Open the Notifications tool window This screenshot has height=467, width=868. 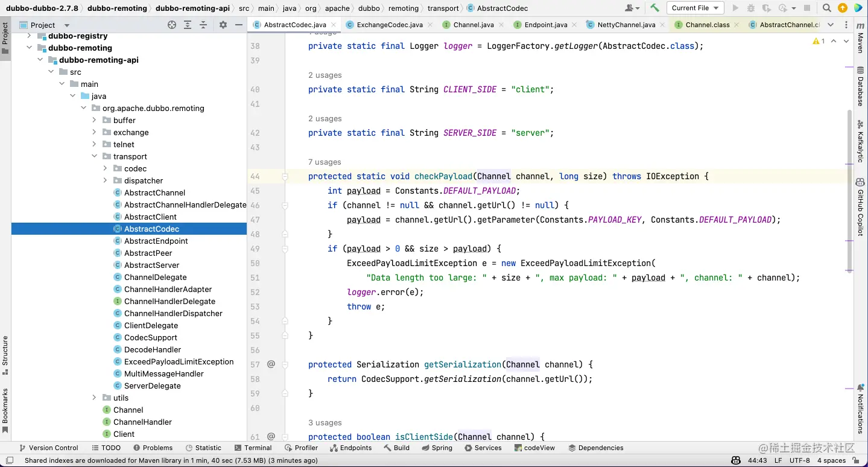click(861, 408)
